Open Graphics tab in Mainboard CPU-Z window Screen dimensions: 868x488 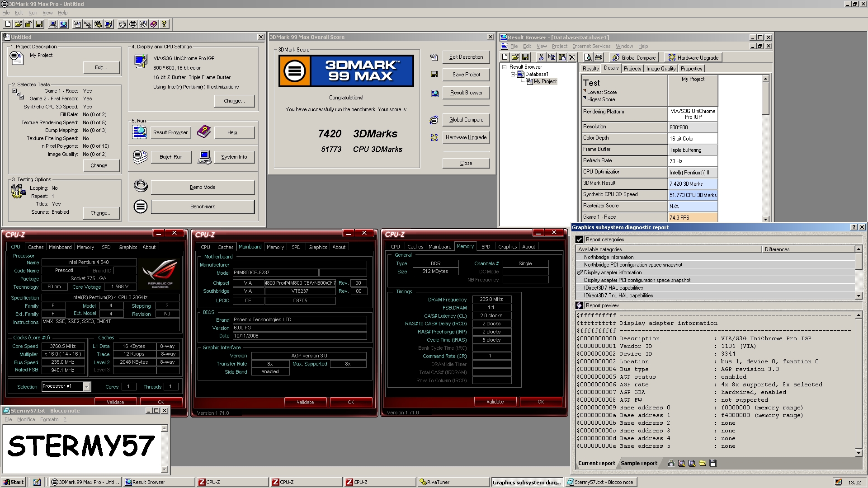point(317,247)
